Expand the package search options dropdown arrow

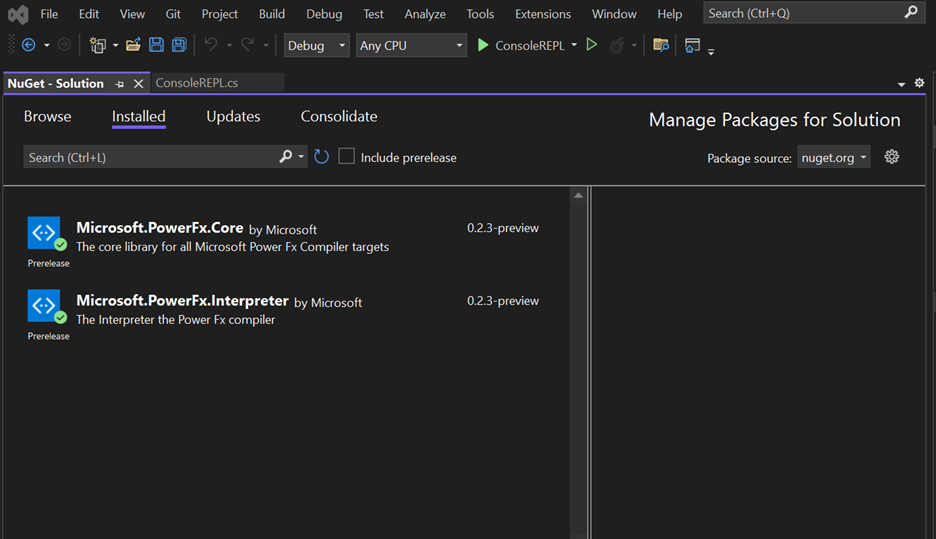click(x=301, y=157)
